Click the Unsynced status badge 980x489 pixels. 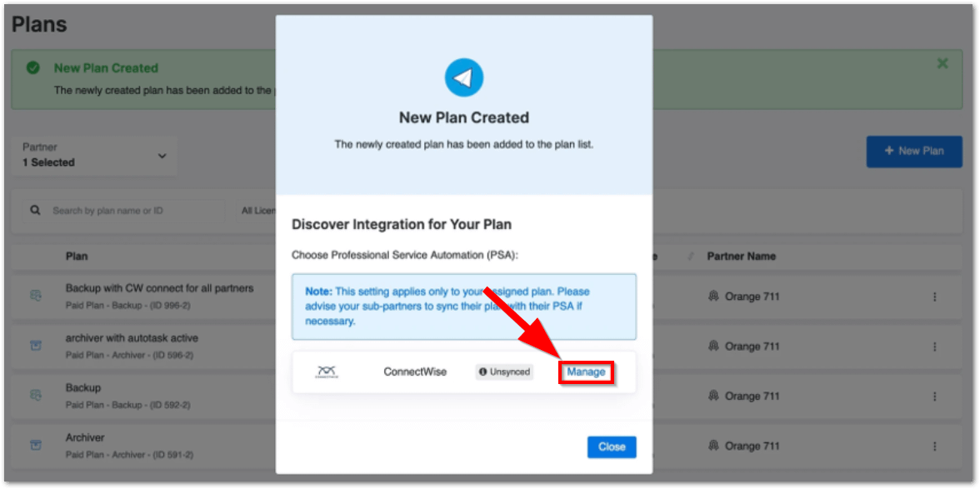coord(504,372)
